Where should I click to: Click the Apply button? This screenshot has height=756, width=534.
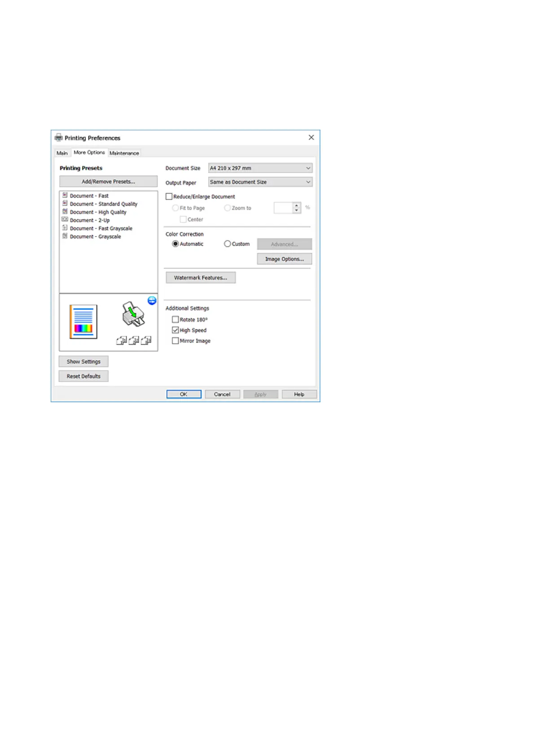point(261,394)
